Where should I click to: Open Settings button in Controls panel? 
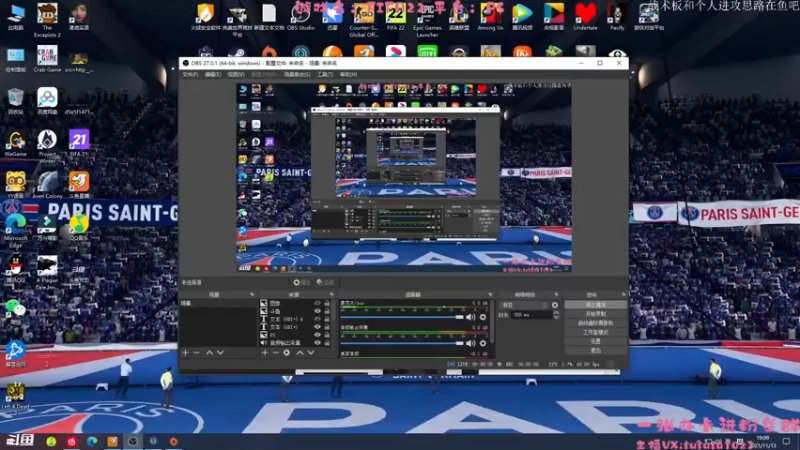(x=595, y=341)
